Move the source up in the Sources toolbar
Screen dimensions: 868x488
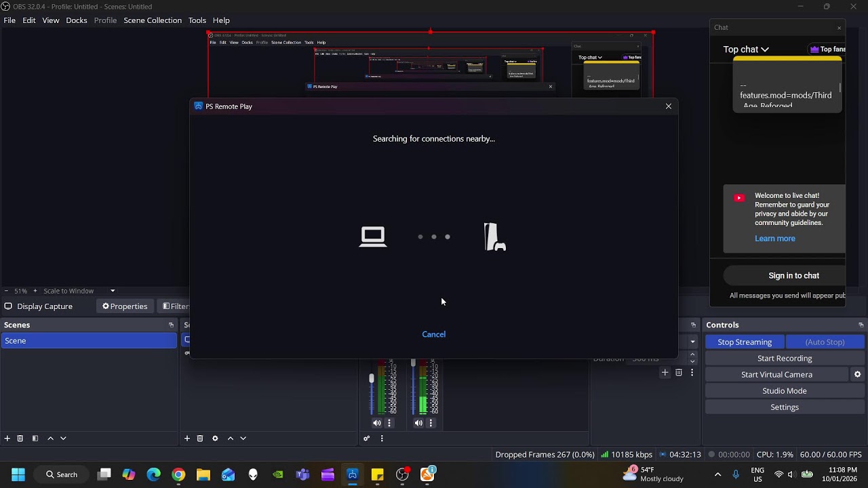[231, 439]
